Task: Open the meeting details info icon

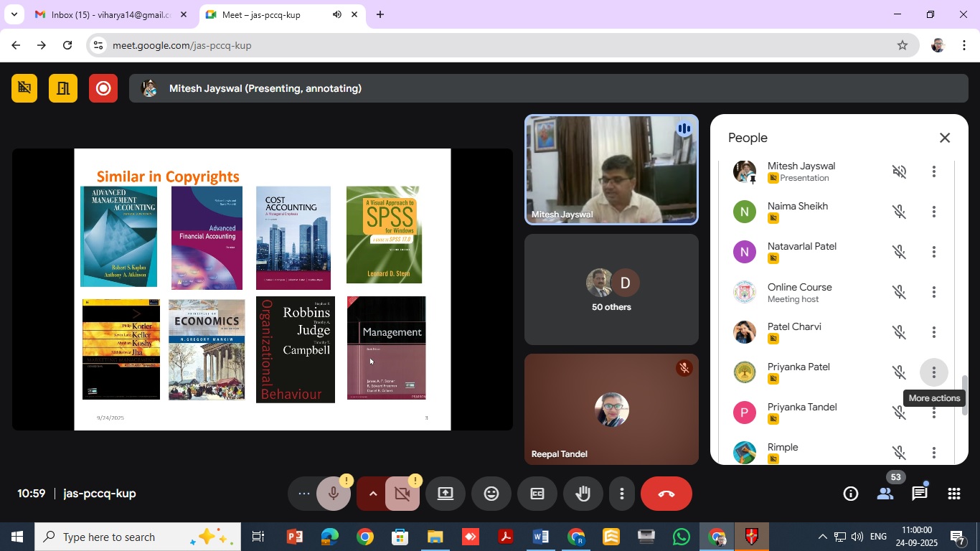Action: (x=851, y=494)
